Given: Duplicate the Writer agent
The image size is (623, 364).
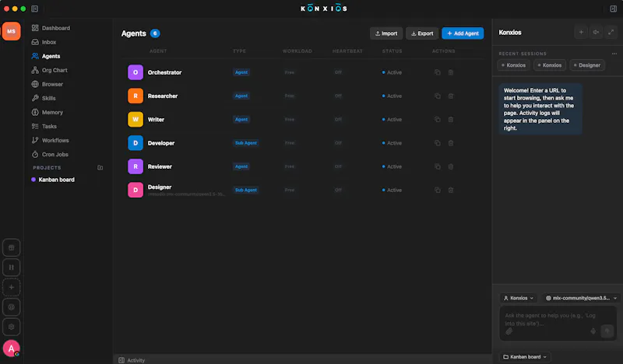Looking at the screenshot, I should tap(438, 120).
